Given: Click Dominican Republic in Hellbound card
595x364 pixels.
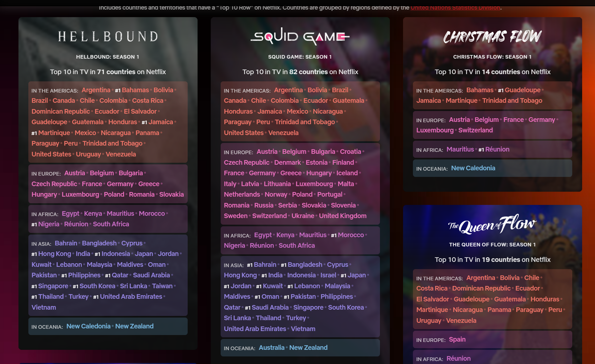Looking at the screenshot, I should (x=61, y=112).
